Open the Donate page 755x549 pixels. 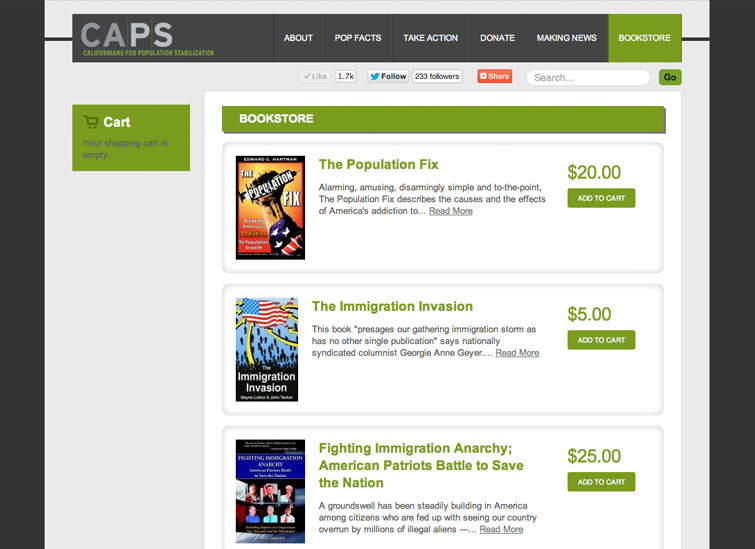pos(497,38)
